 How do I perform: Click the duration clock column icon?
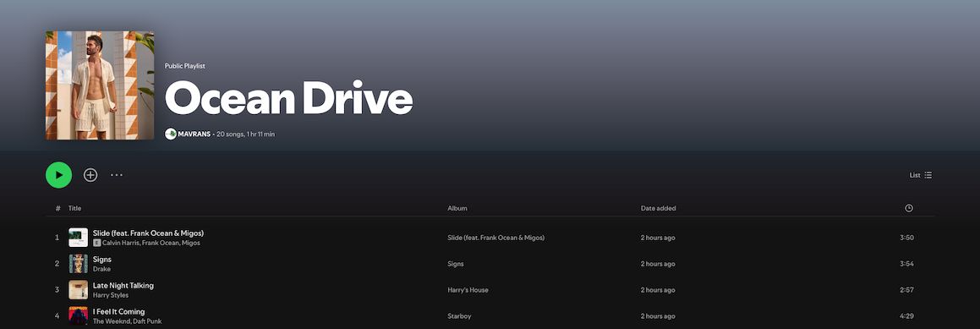click(909, 208)
